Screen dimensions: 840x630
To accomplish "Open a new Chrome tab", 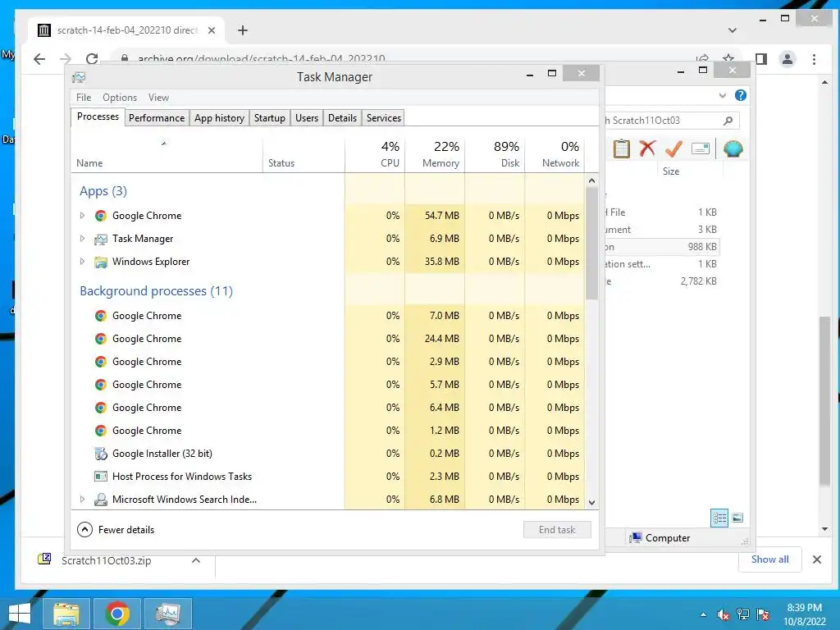I will tap(243, 30).
